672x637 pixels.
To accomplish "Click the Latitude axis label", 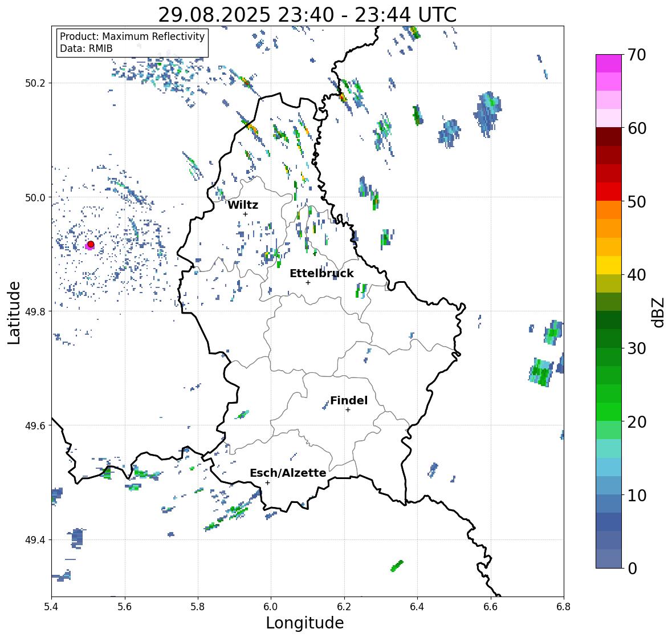I will point(14,313).
